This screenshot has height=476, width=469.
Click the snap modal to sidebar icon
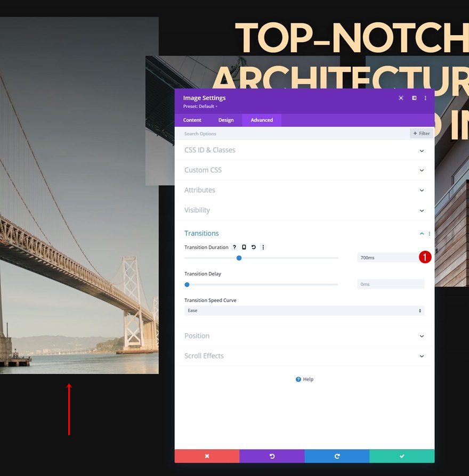414,98
